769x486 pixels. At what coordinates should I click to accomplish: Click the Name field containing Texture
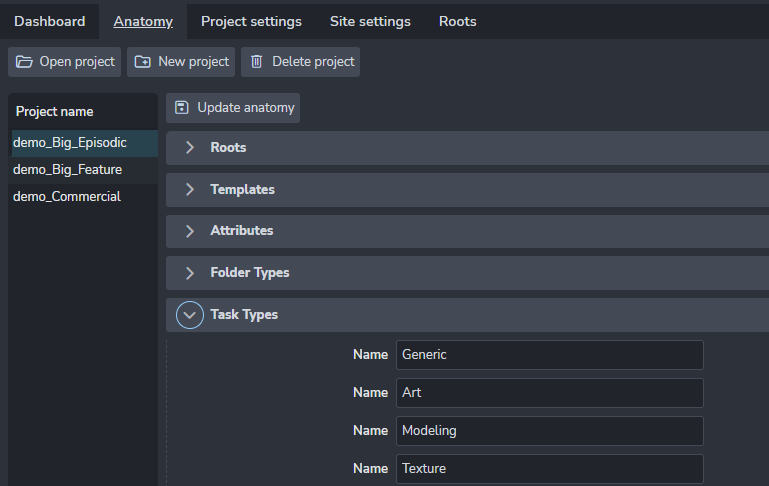point(550,469)
